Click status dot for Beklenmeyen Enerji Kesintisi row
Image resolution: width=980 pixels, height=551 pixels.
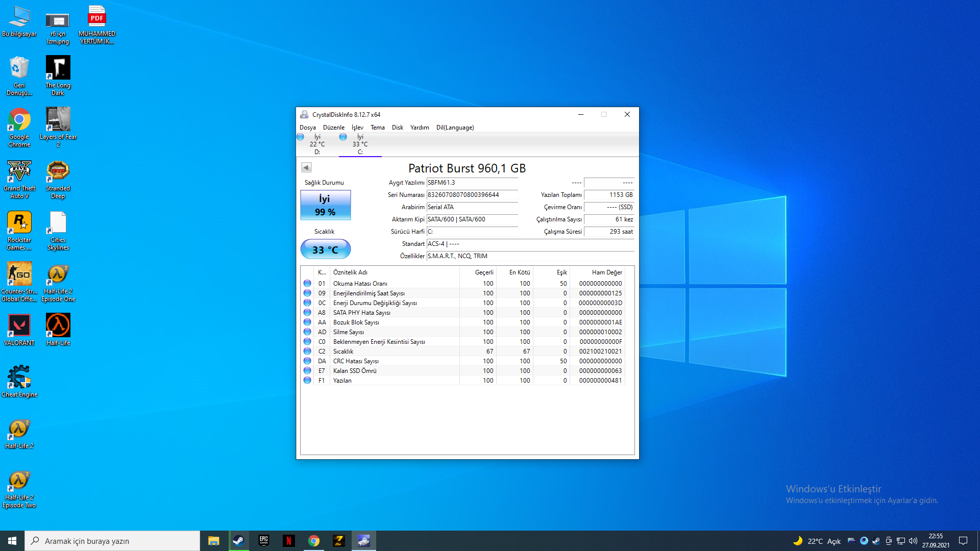(x=307, y=341)
